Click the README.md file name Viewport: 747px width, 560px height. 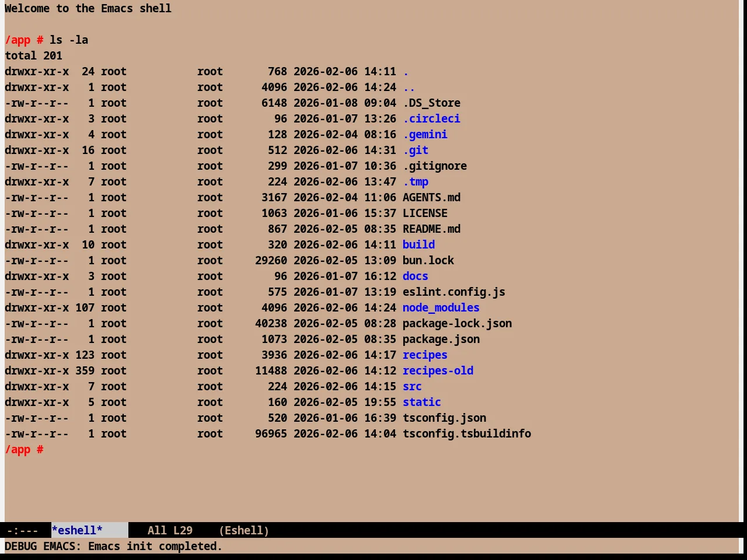pyautogui.click(x=431, y=229)
